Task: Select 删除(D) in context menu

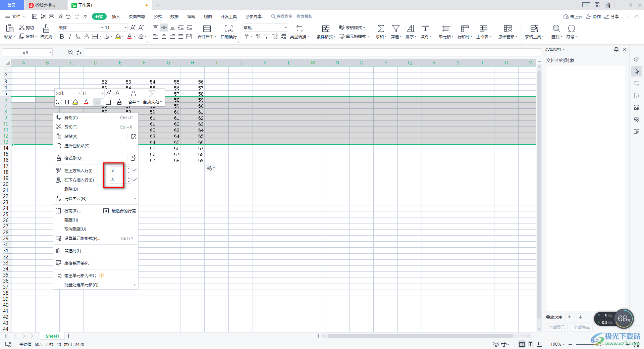Action: [96, 189]
